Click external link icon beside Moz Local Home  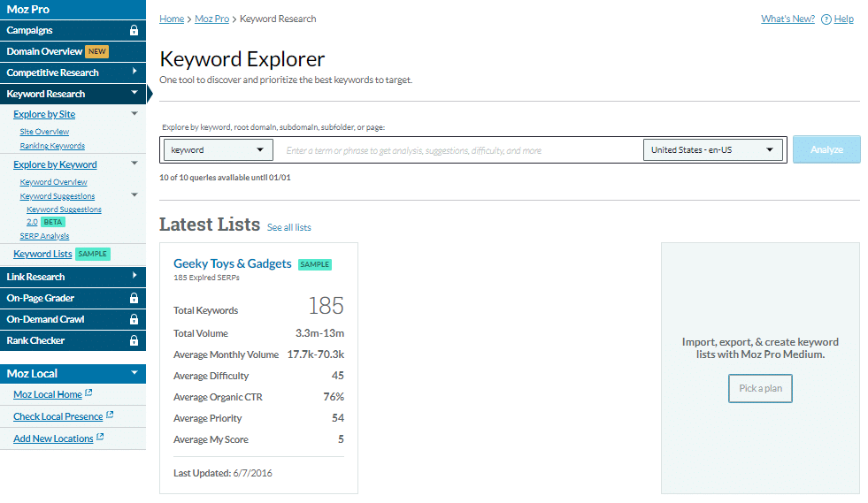pyautogui.click(x=88, y=392)
